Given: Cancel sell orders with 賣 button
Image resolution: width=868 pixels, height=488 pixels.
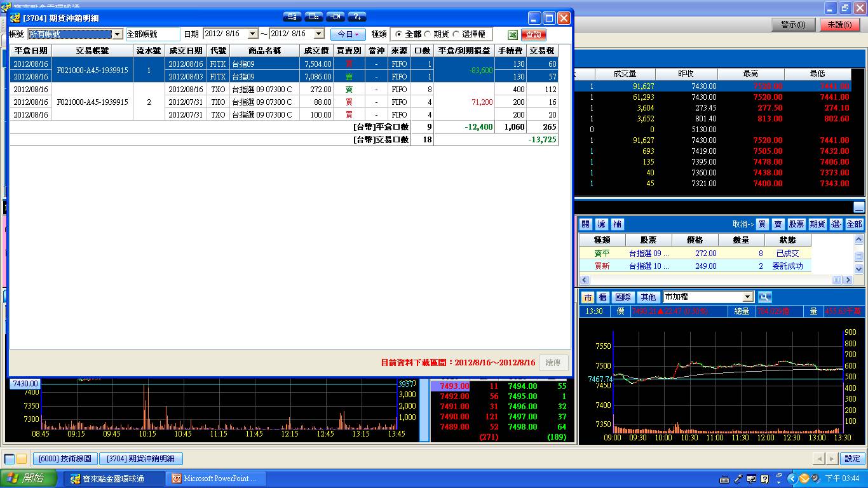Looking at the screenshot, I should pos(778,224).
